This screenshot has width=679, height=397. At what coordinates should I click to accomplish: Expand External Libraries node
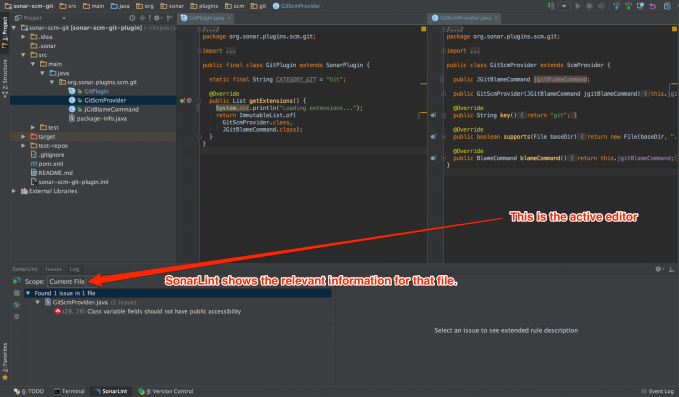tap(14, 191)
